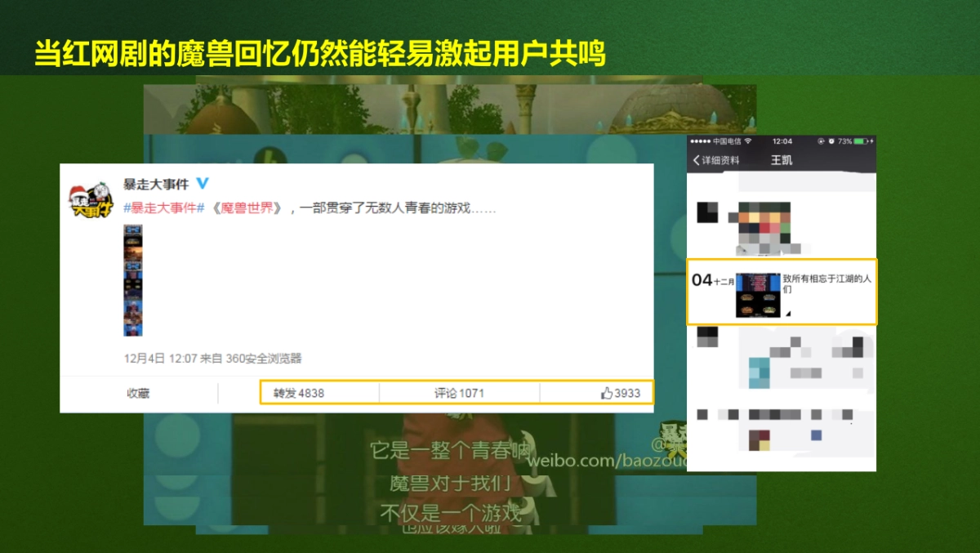The width and height of the screenshot is (980, 553).
Task: Click the battery icon at top right of phone
Action: pos(862,141)
